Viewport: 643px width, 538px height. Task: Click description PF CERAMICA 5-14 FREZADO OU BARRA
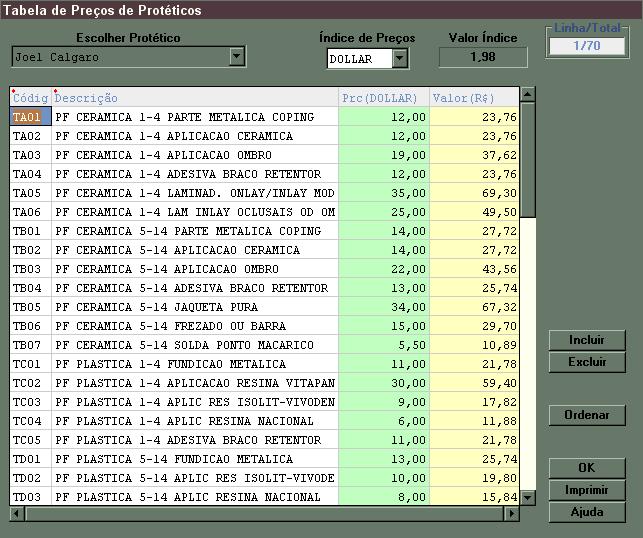point(195,326)
